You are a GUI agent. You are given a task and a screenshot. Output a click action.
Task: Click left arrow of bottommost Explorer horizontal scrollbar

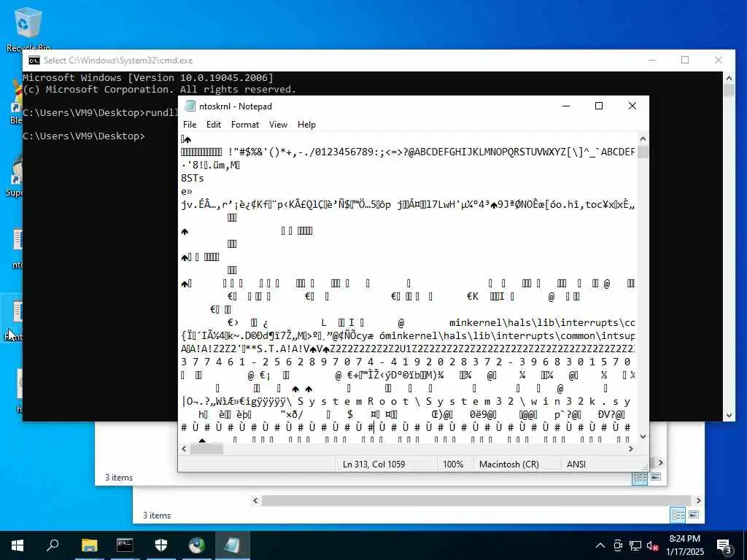click(x=255, y=500)
